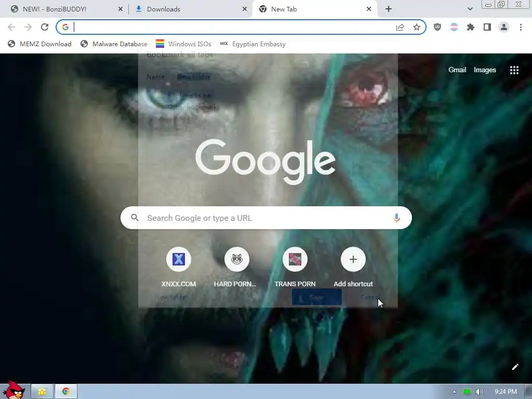Screen dimensions: 532x399
Task: Open a new tab with plus button
Action: (389, 9)
